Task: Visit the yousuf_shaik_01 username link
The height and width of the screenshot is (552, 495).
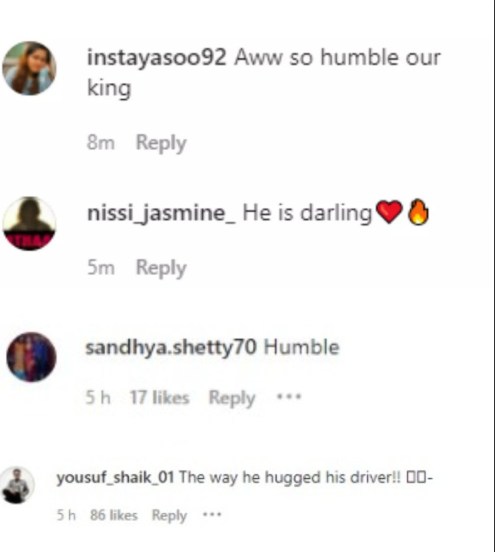Action: click(x=115, y=478)
